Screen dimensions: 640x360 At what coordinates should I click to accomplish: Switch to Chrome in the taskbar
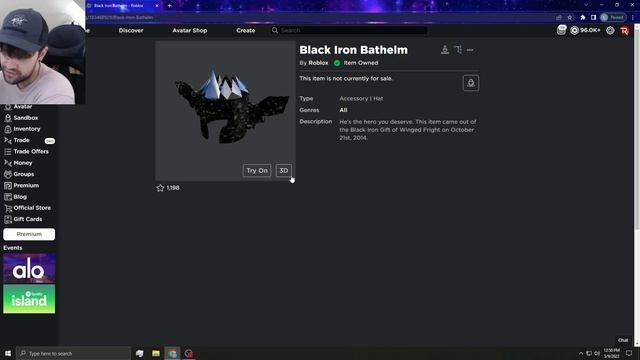click(x=172, y=353)
